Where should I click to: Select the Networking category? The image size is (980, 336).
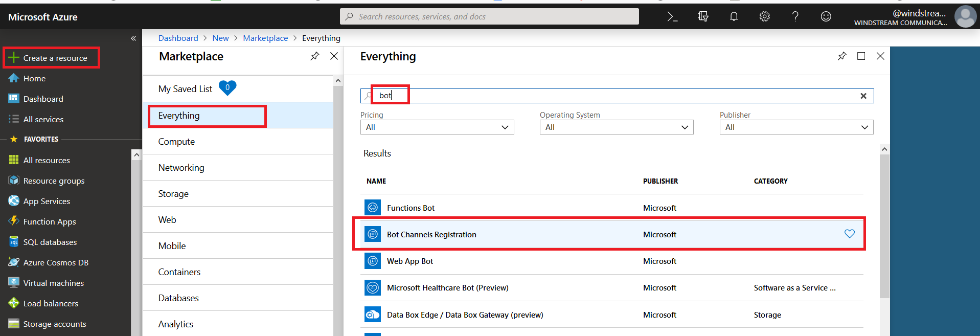238,168
